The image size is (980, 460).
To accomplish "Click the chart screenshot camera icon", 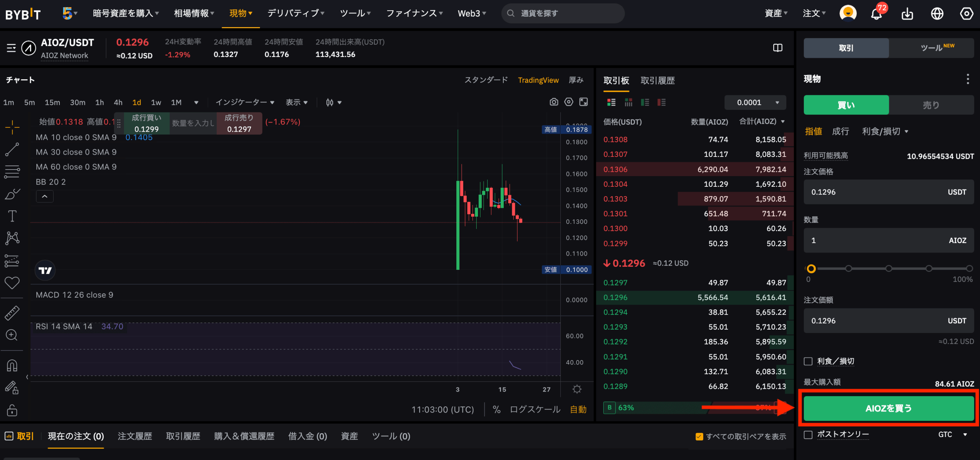I will pyautogui.click(x=554, y=102).
